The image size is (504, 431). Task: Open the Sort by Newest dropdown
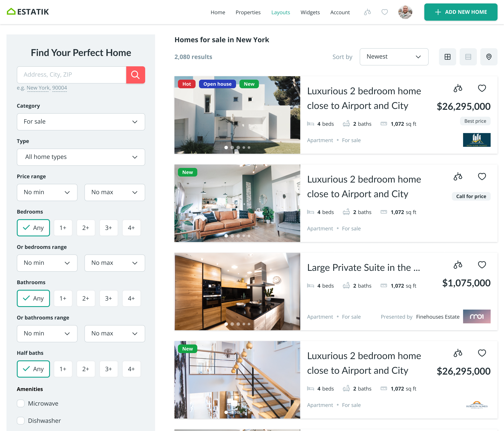[x=394, y=57]
